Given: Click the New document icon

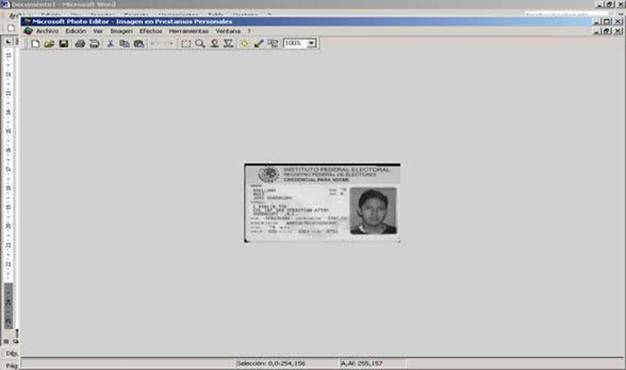Looking at the screenshot, I should [x=35, y=44].
